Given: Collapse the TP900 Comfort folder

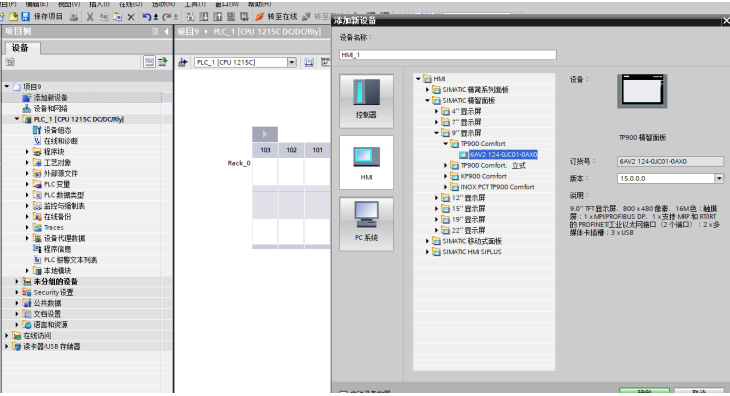Looking at the screenshot, I should tap(446, 144).
